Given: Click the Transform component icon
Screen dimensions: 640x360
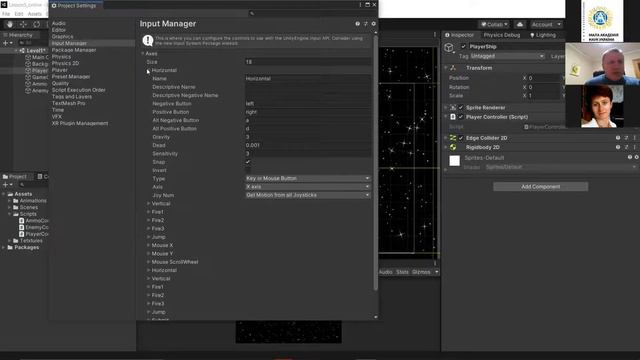Looking at the screenshot, I should (453, 68).
